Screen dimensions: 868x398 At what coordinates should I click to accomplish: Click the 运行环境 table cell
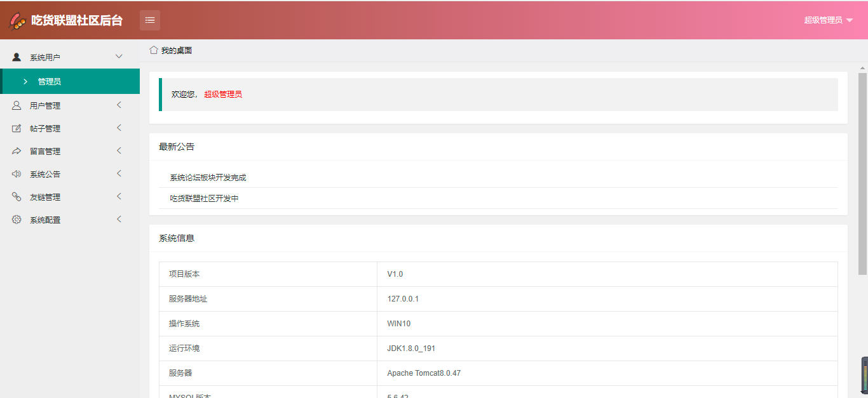268,348
